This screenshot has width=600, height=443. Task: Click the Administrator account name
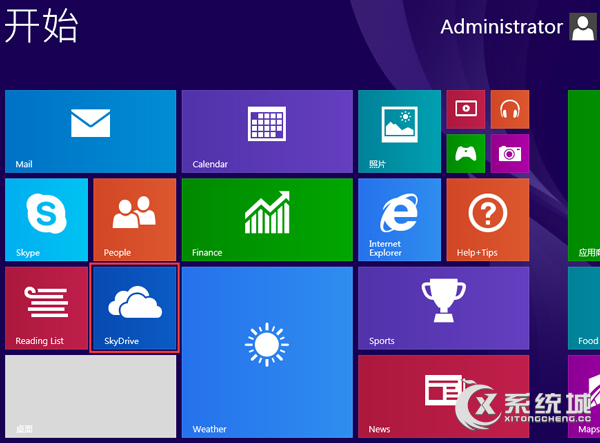point(501,27)
